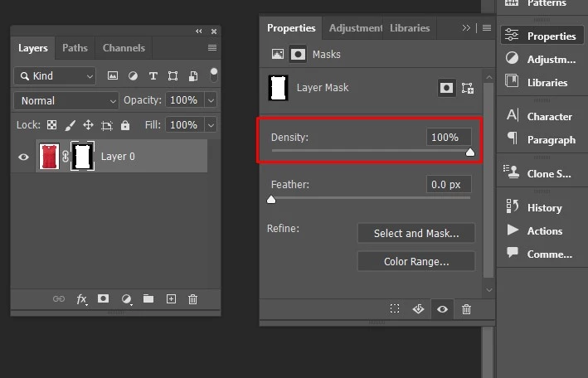Click Color Range button

point(416,261)
